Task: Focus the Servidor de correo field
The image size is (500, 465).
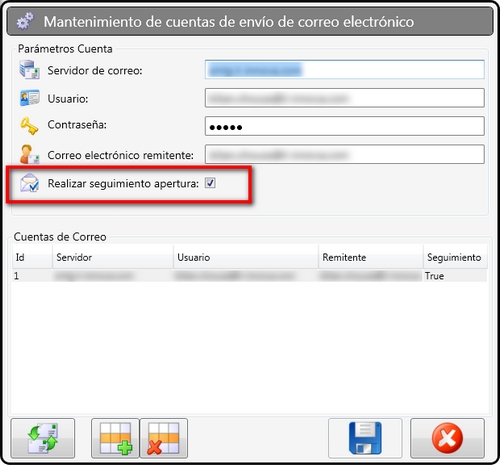Action: pyautogui.click(x=345, y=69)
